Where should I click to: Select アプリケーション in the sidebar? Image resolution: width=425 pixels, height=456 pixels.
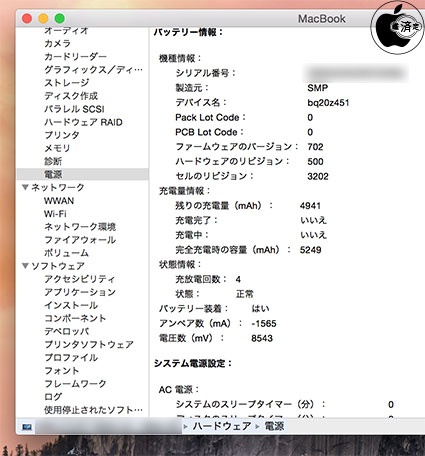[80, 292]
